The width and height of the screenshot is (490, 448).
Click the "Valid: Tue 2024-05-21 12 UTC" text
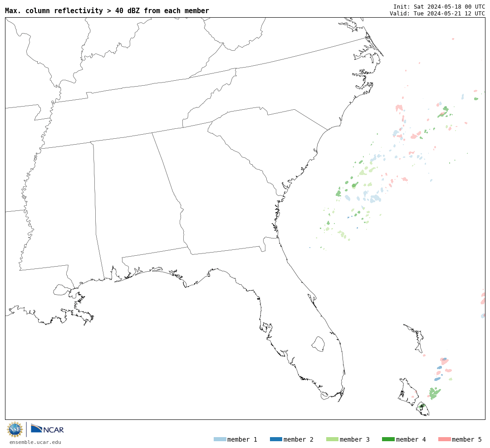tap(437, 14)
